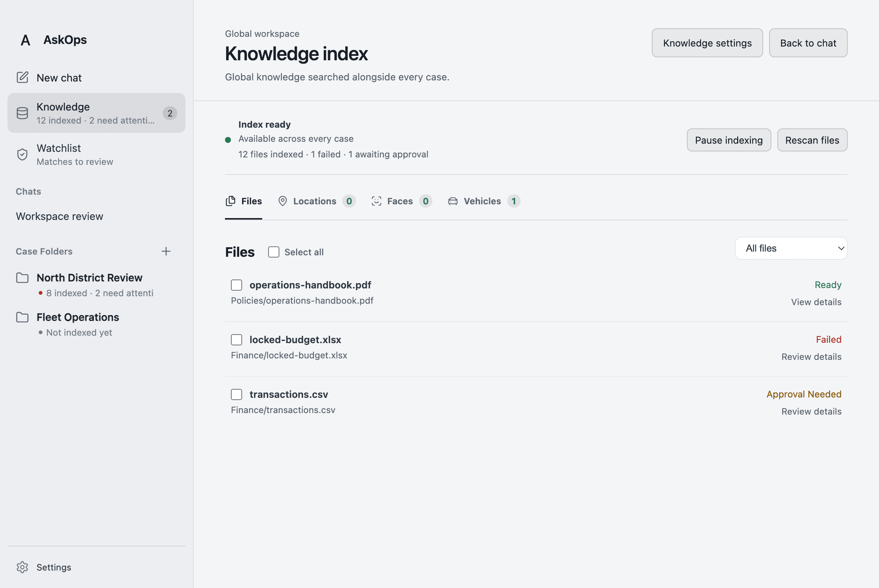Click Locations count badge 0
The width and height of the screenshot is (879, 588).
coord(349,201)
